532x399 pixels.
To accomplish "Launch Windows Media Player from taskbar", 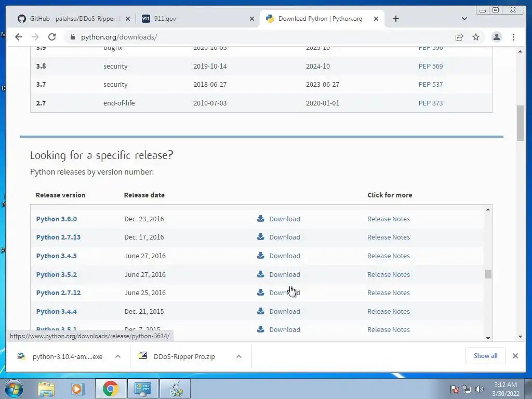I will coord(77,389).
